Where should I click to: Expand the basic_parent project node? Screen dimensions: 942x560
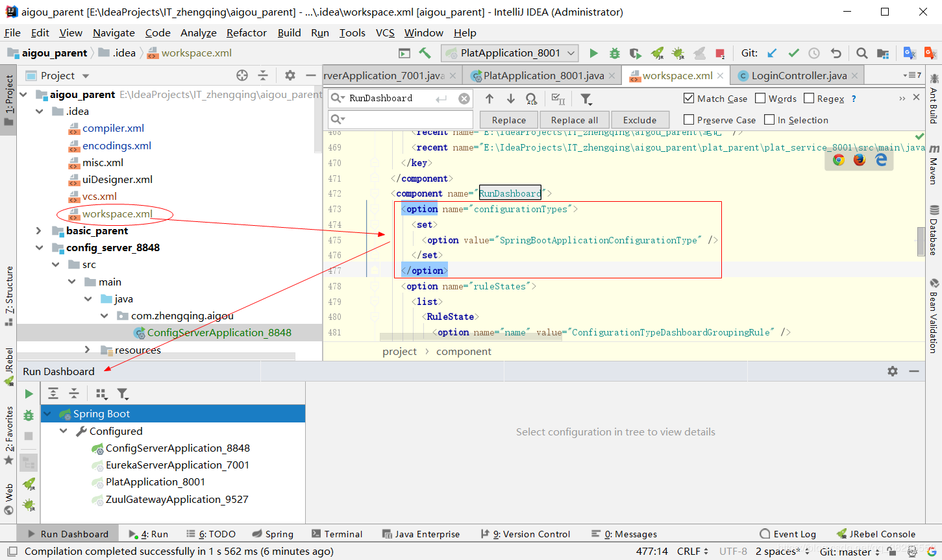point(38,230)
